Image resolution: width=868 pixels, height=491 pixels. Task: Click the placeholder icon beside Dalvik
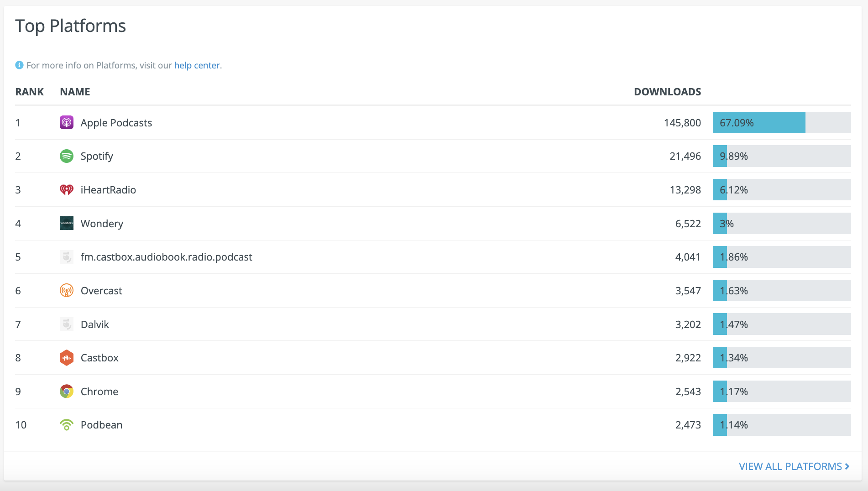[67, 324]
